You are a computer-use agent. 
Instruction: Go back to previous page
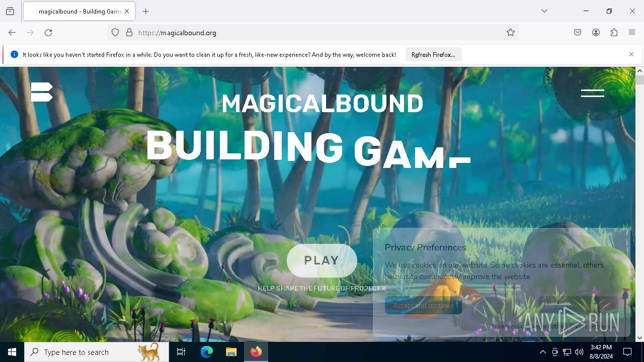(x=12, y=33)
